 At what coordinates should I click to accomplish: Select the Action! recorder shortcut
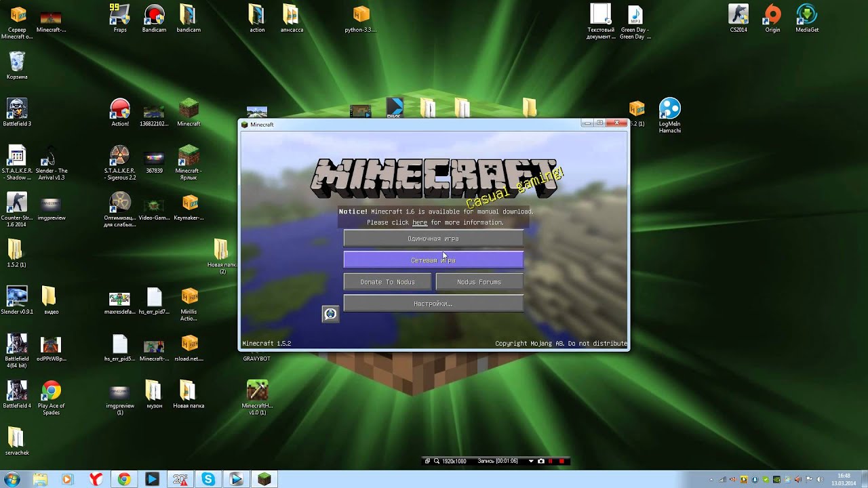click(x=120, y=113)
